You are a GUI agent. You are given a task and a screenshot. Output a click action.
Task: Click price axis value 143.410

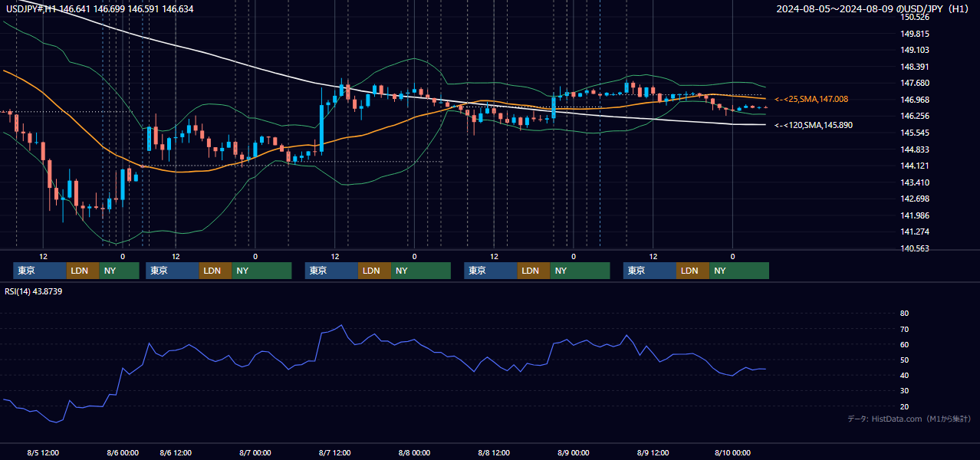pos(915,182)
